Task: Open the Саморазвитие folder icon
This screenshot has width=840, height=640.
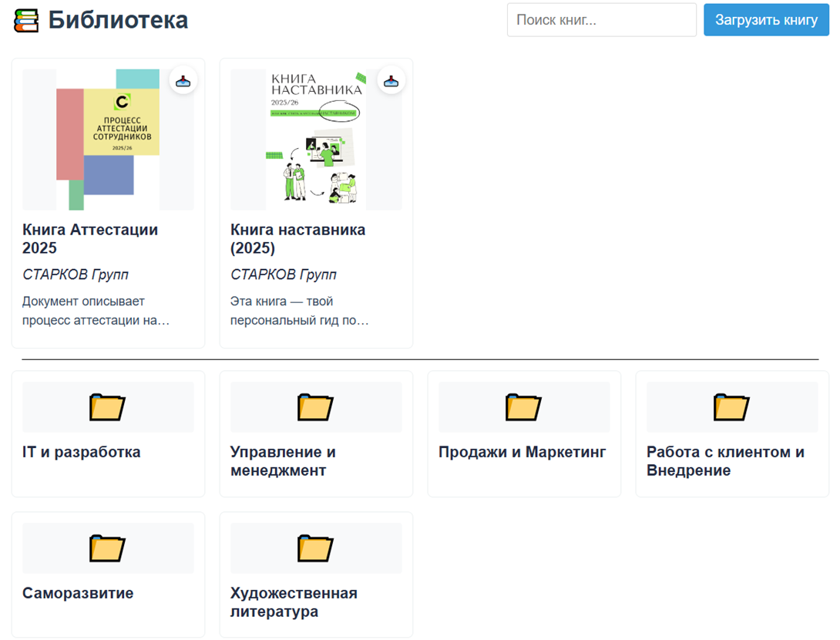Action: [108, 547]
